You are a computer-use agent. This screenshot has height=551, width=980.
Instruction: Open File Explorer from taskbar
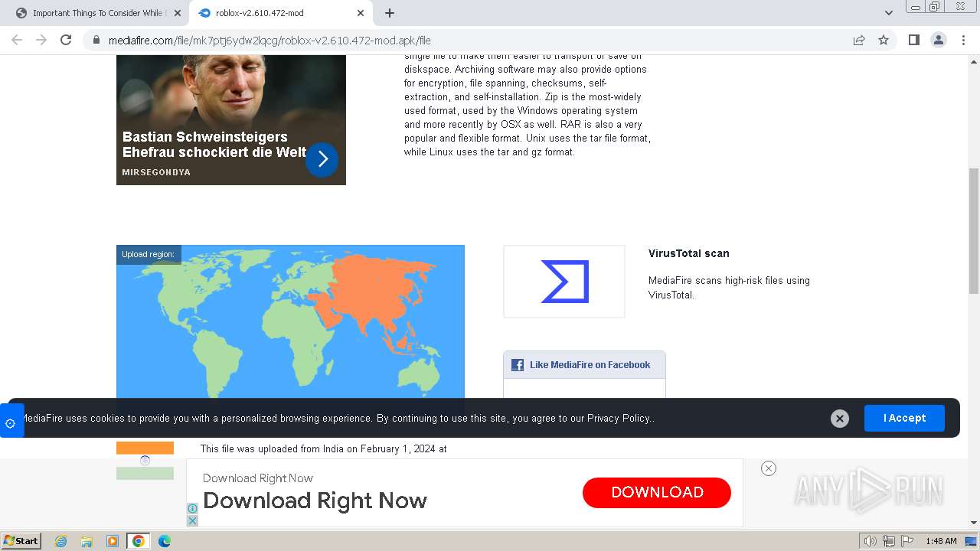(87, 541)
